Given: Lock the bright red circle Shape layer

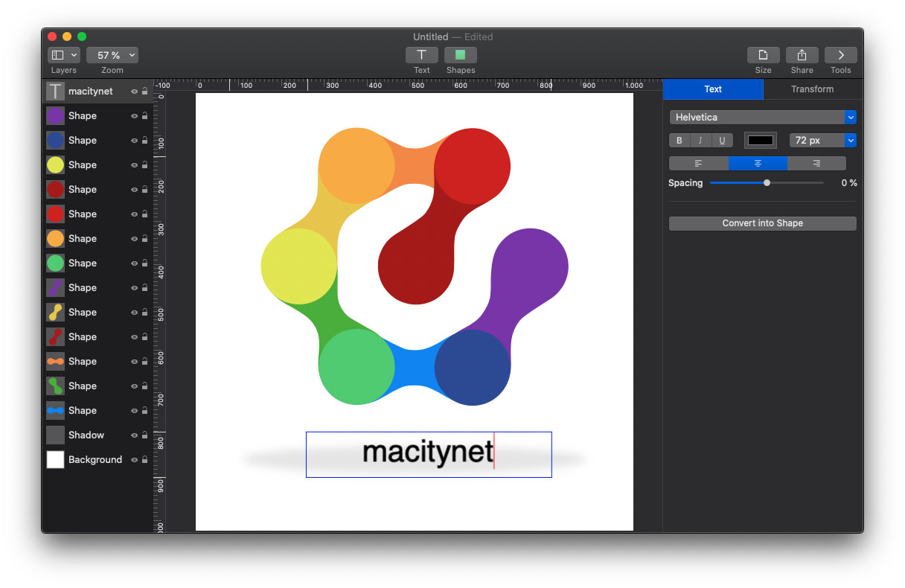Looking at the screenshot, I should (x=144, y=214).
